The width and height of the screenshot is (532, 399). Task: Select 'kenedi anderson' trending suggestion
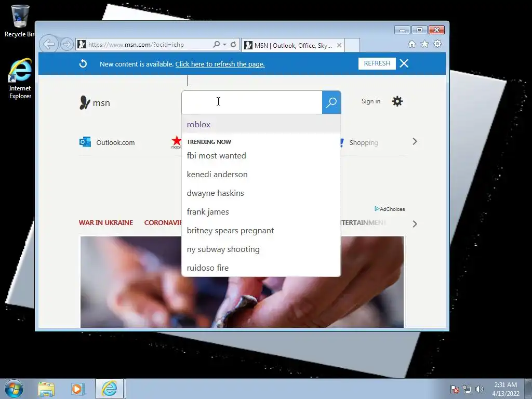click(x=261, y=175)
